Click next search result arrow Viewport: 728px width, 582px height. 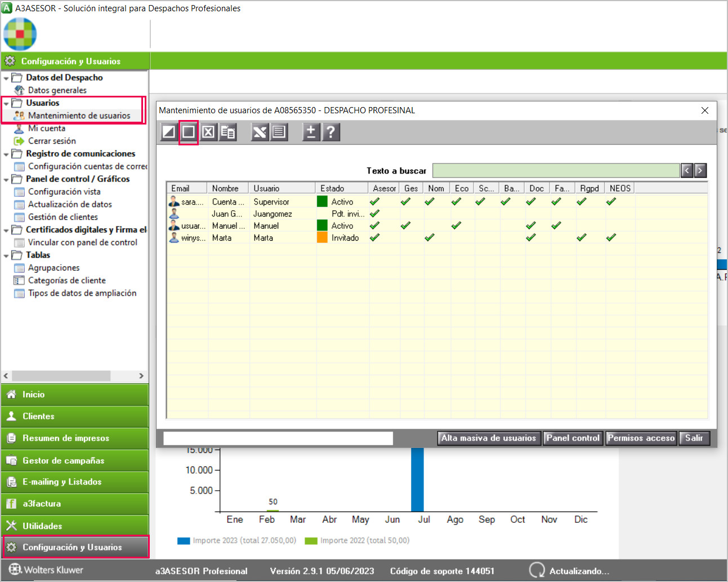(x=700, y=170)
